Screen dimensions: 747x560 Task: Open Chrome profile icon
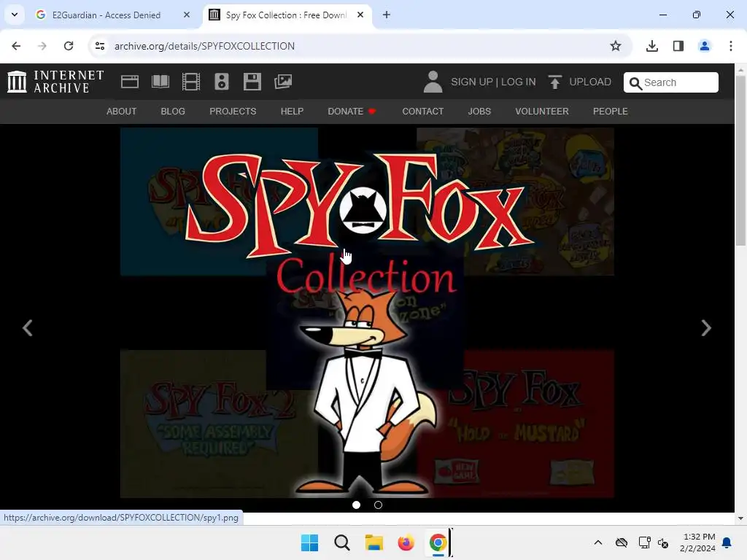point(704,46)
